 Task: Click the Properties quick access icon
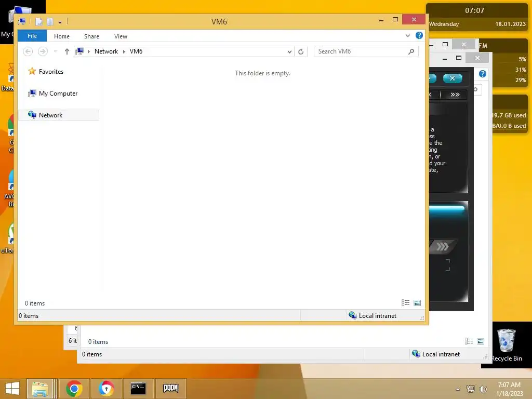[38, 22]
